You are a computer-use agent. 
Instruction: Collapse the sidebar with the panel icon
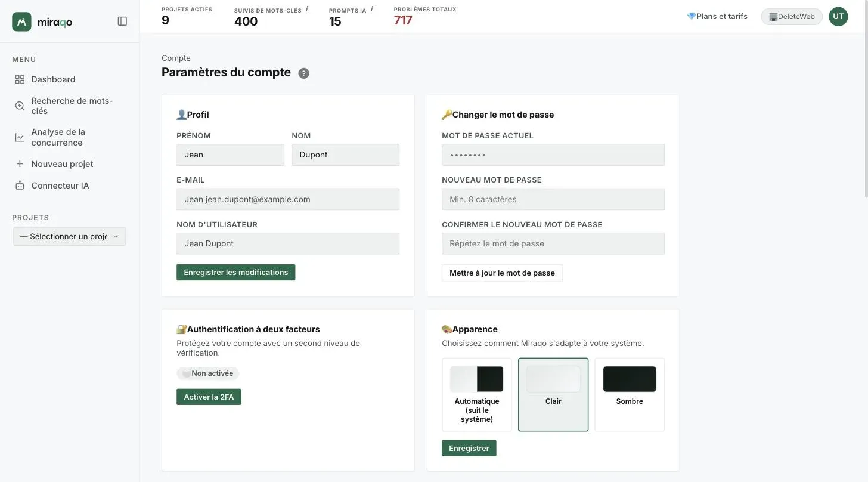pos(122,21)
